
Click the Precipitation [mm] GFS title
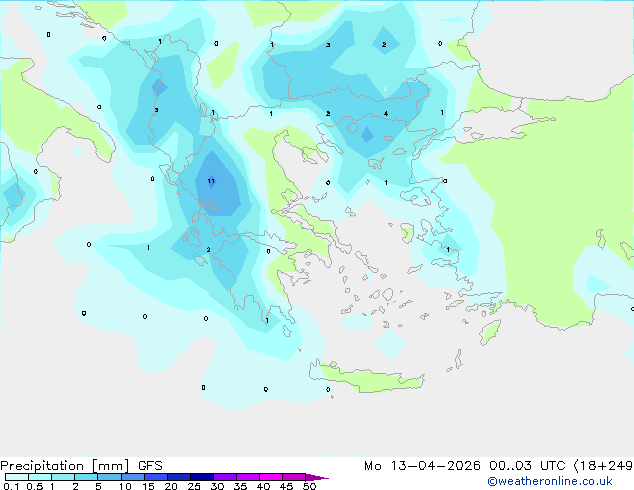[x=81, y=466]
